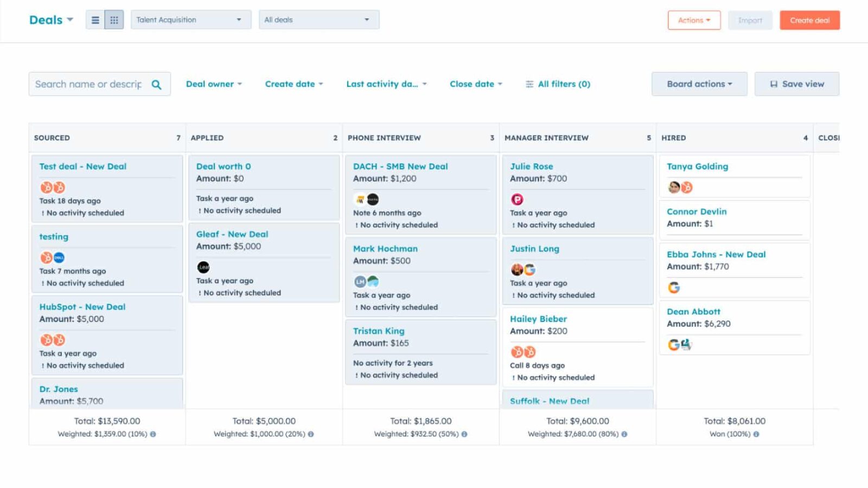This screenshot has width=868, height=488.
Task: Open Mark Hochman deal link
Action: pyautogui.click(x=385, y=249)
